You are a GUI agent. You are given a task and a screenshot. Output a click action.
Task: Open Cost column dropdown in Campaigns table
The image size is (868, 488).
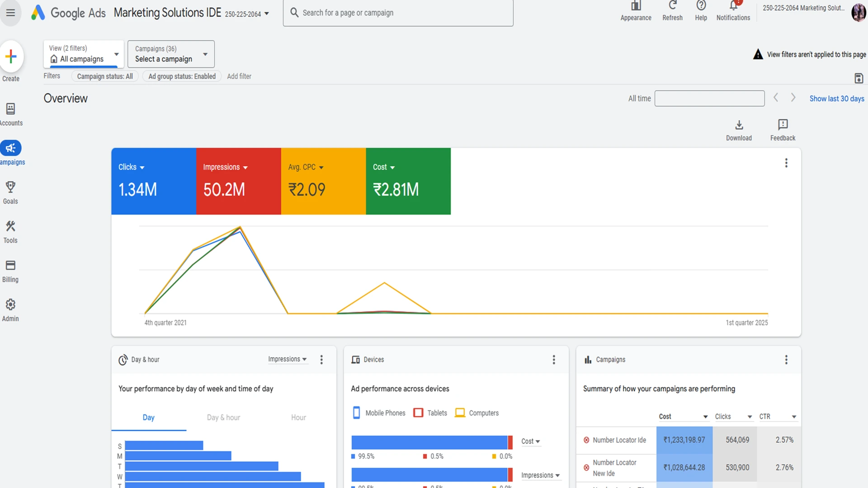(683, 417)
